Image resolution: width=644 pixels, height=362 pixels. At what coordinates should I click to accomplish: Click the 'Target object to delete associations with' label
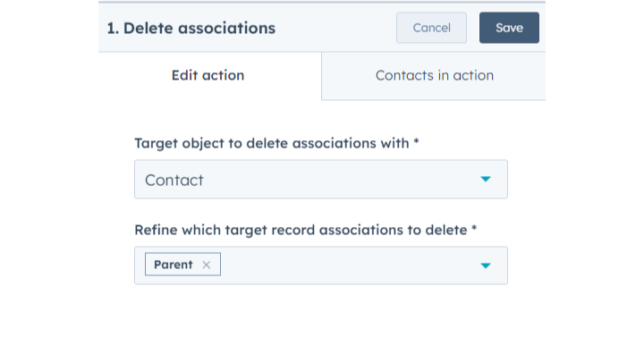[x=271, y=143]
